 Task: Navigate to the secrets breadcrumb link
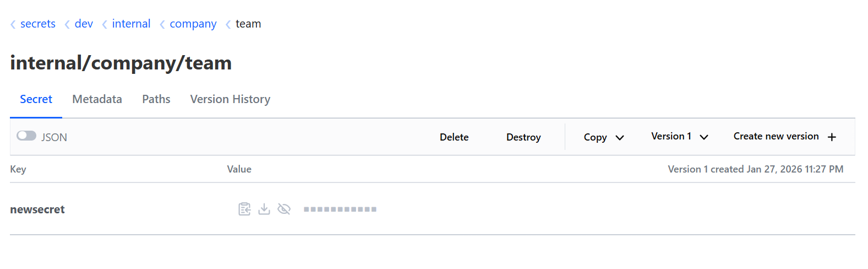click(x=38, y=24)
